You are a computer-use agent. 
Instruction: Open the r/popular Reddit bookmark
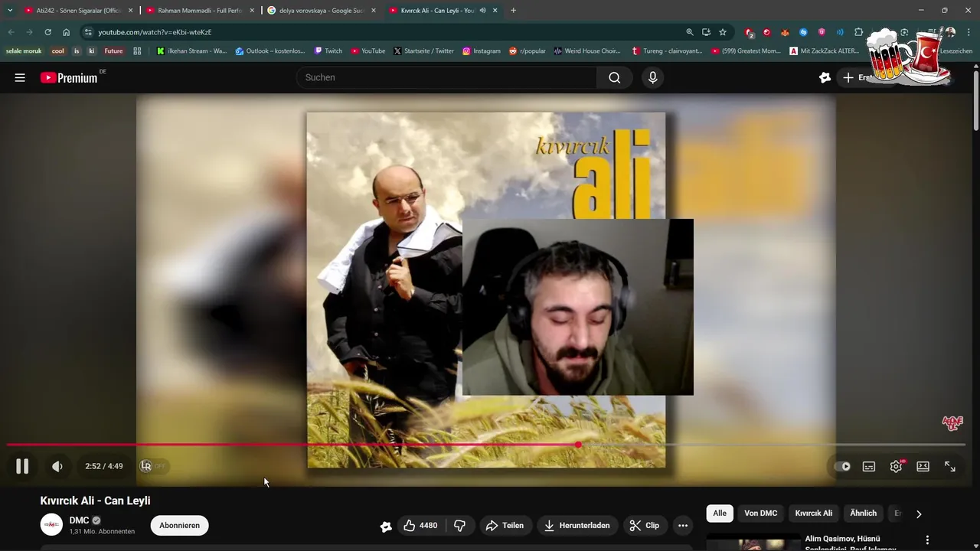click(x=527, y=51)
